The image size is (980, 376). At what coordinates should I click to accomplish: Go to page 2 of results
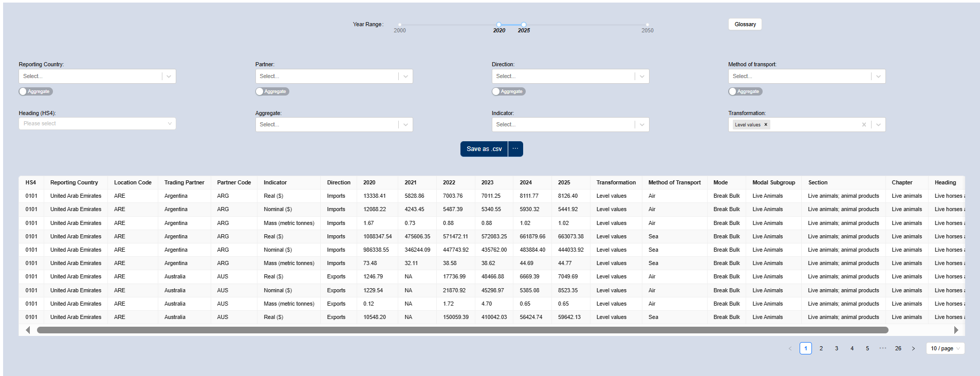[x=821, y=348]
